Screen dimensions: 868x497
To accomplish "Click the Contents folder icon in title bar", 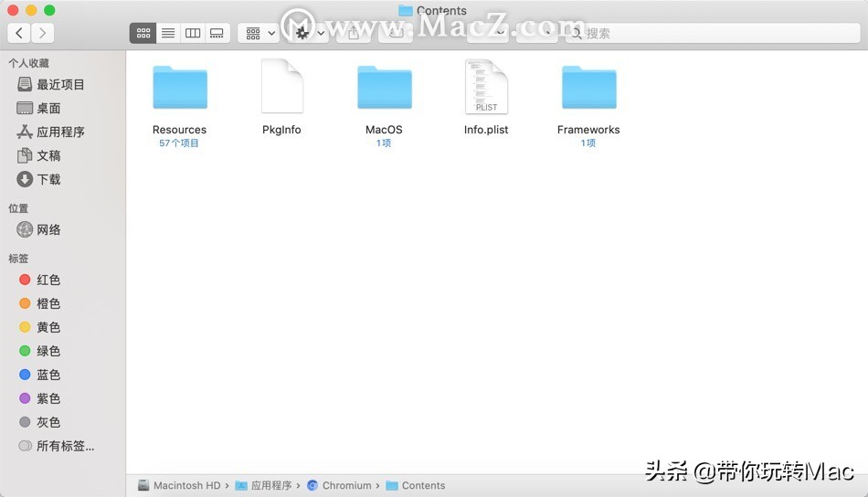I will 406,10.
